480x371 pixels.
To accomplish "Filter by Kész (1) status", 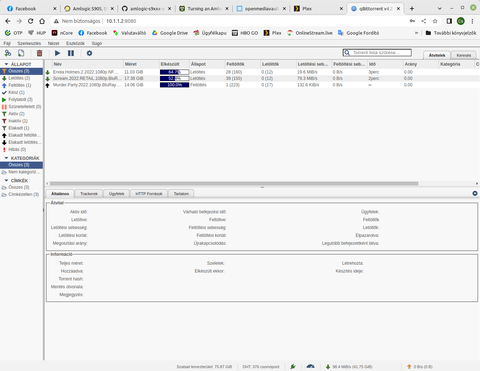I will (21, 92).
